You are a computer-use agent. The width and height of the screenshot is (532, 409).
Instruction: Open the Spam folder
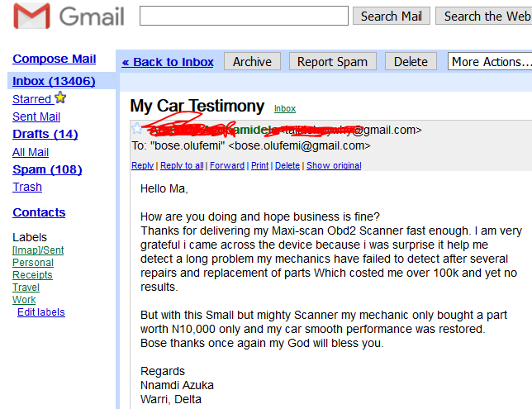pyautogui.click(x=47, y=169)
